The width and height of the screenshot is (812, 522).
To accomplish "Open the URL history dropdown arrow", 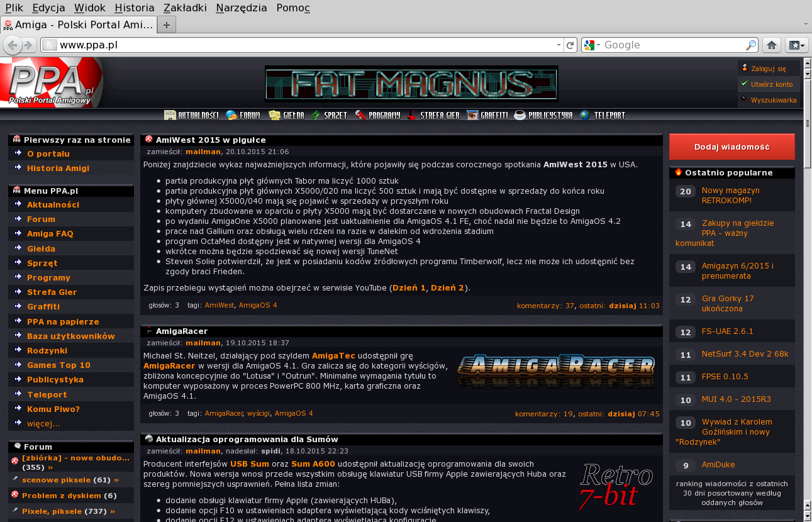I will tap(559, 45).
